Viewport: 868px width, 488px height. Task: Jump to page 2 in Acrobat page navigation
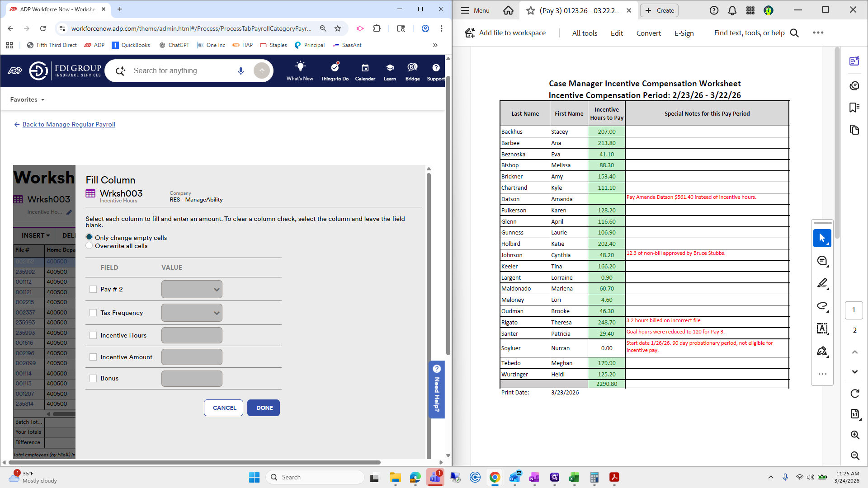(854, 330)
